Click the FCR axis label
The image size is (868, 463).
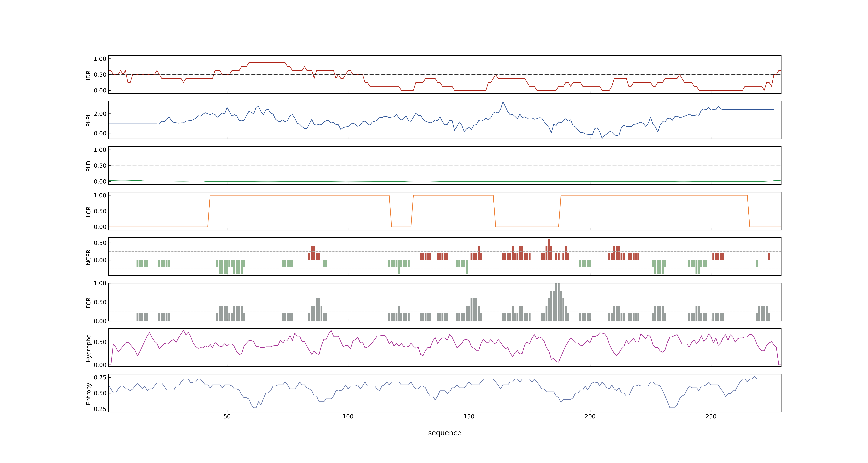point(89,302)
